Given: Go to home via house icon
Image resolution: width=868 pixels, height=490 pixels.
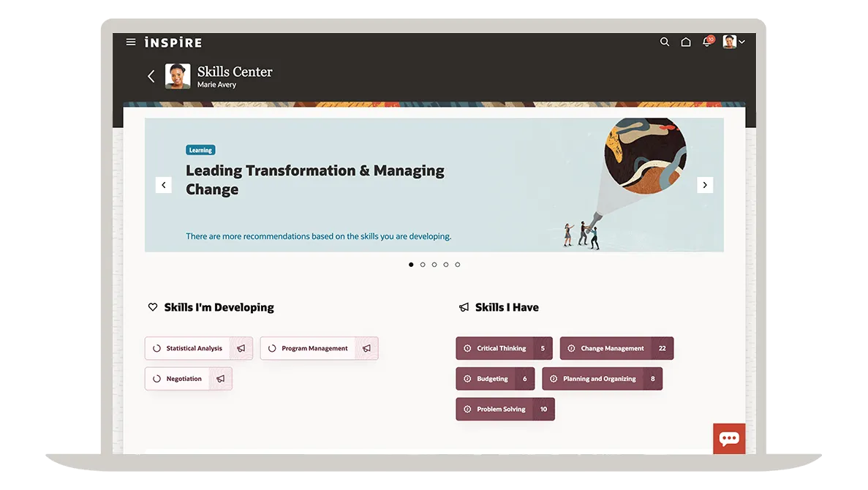Looking at the screenshot, I should pyautogui.click(x=686, y=42).
